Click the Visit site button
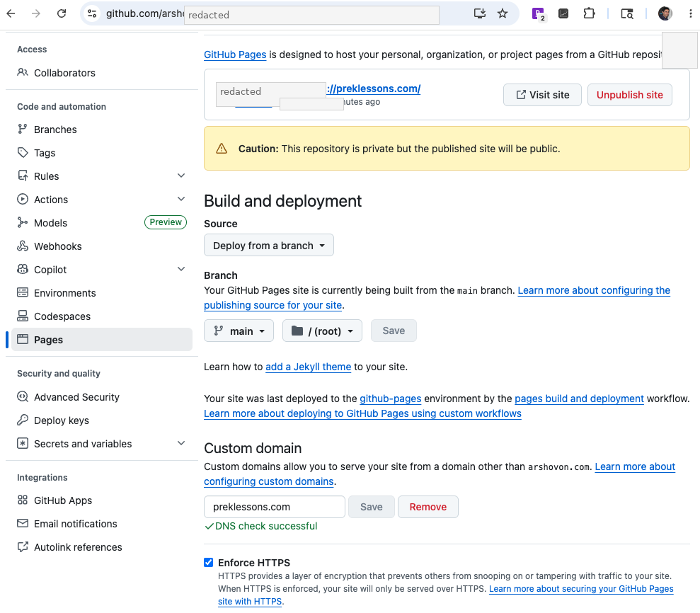The image size is (700, 613). point(542,95)
